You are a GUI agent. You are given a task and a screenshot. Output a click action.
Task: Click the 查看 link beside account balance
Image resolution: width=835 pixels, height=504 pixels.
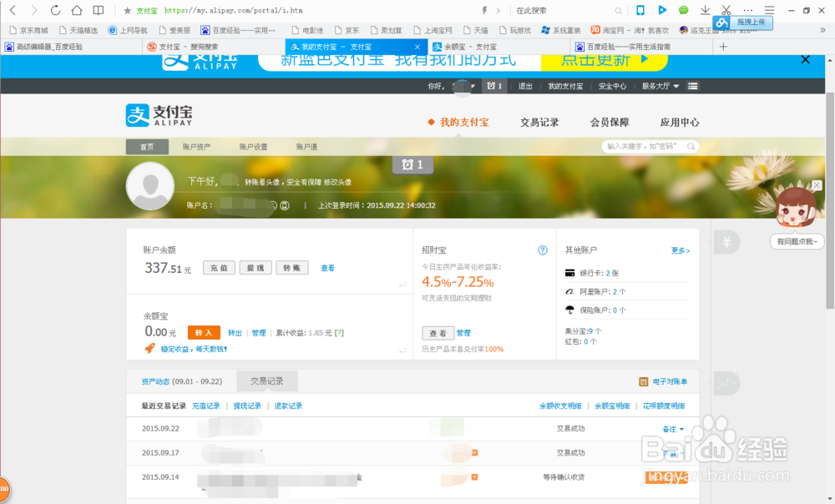(x=327, y=268)
